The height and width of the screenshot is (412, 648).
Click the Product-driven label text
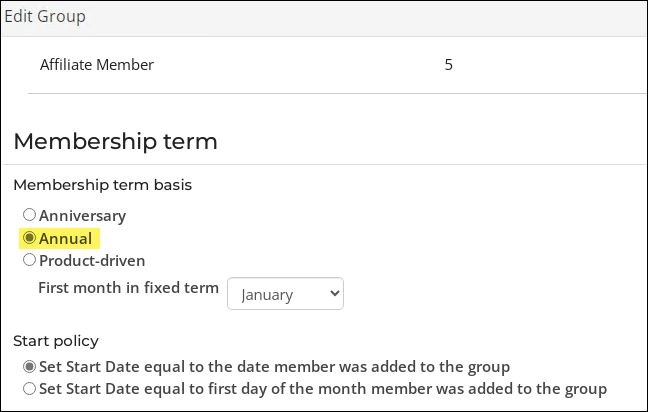coord(92,261)
